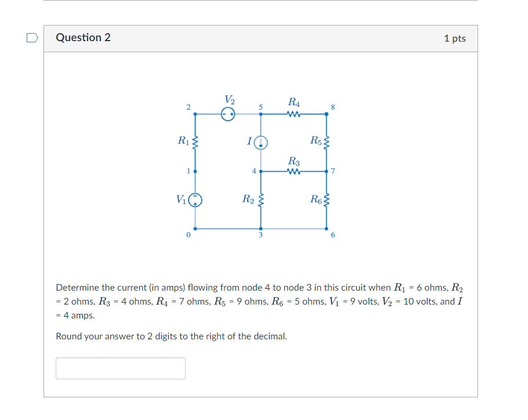The height and width of the screenshot is (420, 528).
Task: Select the V2 voltage source symbol
Action: point(227,114)
